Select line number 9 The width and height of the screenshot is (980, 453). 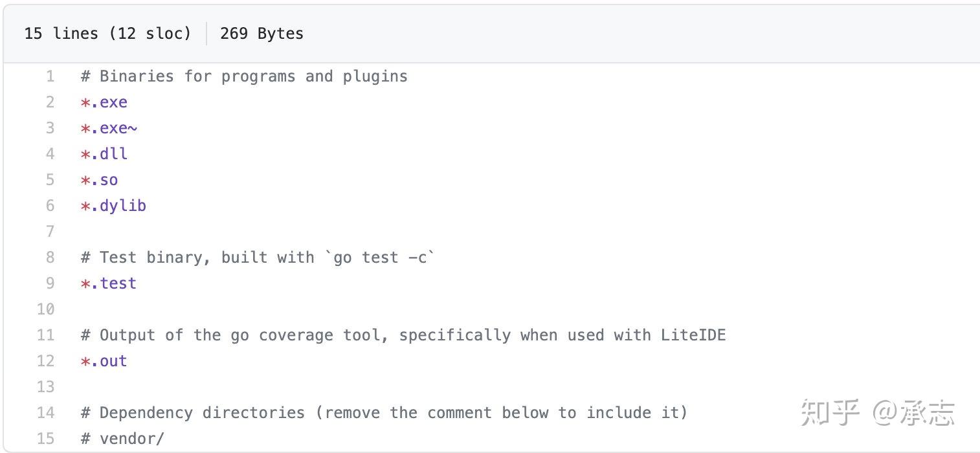click(50, 283)
